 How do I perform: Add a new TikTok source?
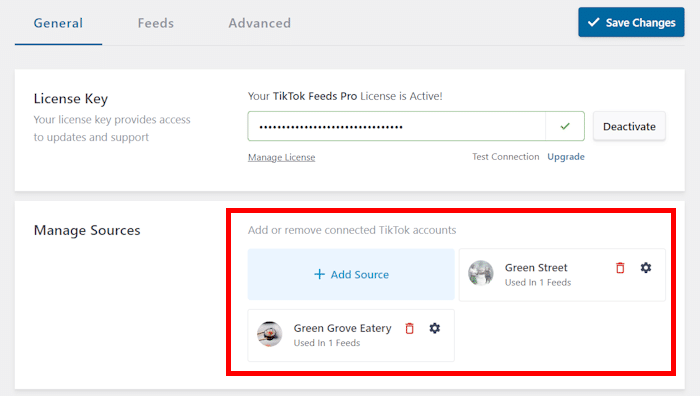coord(351,274)
